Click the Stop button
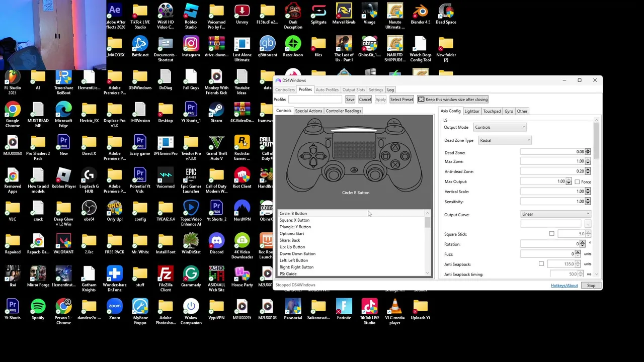Screen dimensions: 644x362 click(591, 286)
